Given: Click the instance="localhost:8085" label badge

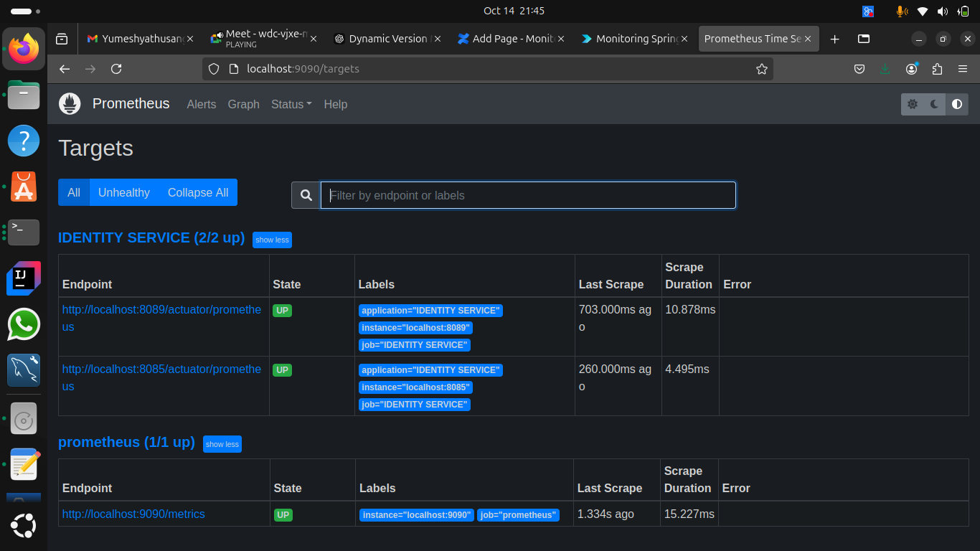Looking at the screenshot, I should 415,387.
